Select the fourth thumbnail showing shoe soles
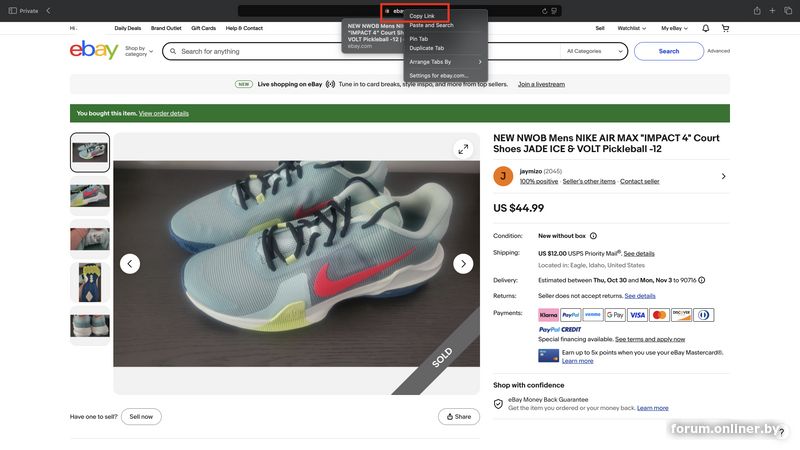 90,283
